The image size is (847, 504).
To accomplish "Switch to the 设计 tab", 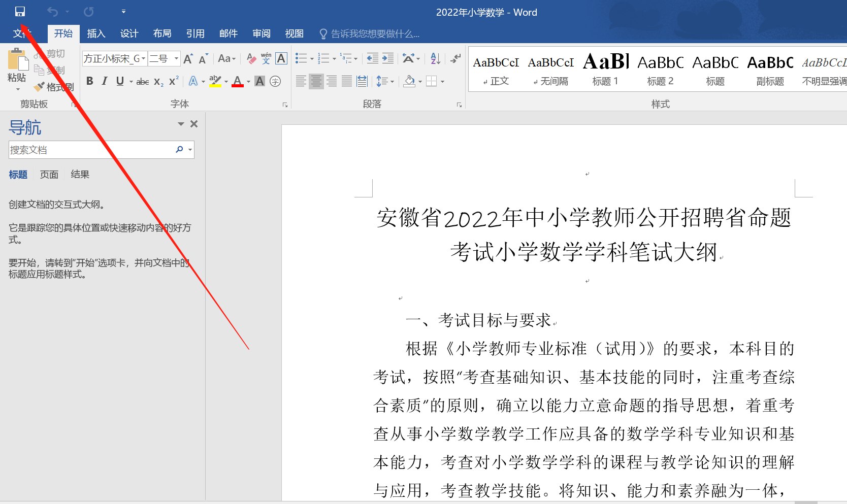I will coord(129,33).
